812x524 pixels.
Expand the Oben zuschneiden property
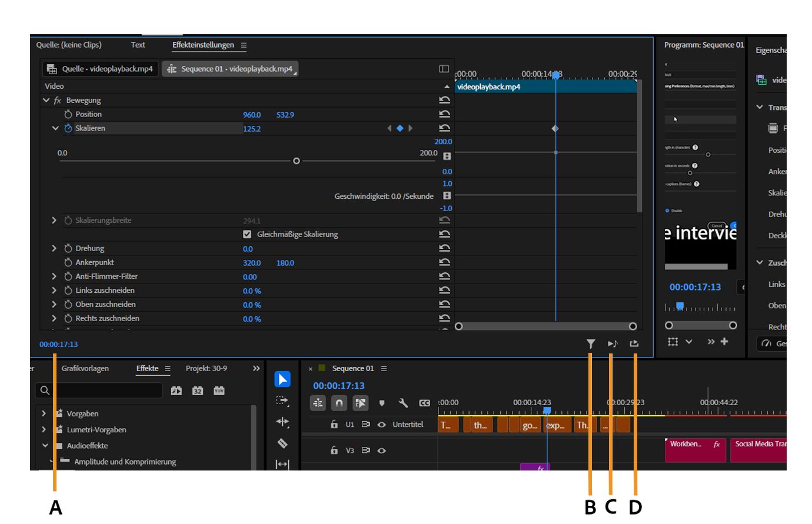pos(54,305)
